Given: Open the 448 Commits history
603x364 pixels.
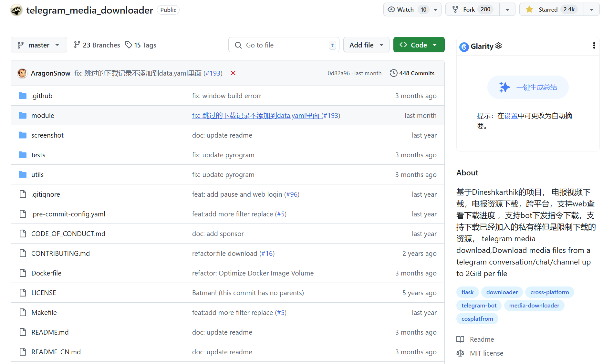Looking at the screenshot, I should (412, 73).
